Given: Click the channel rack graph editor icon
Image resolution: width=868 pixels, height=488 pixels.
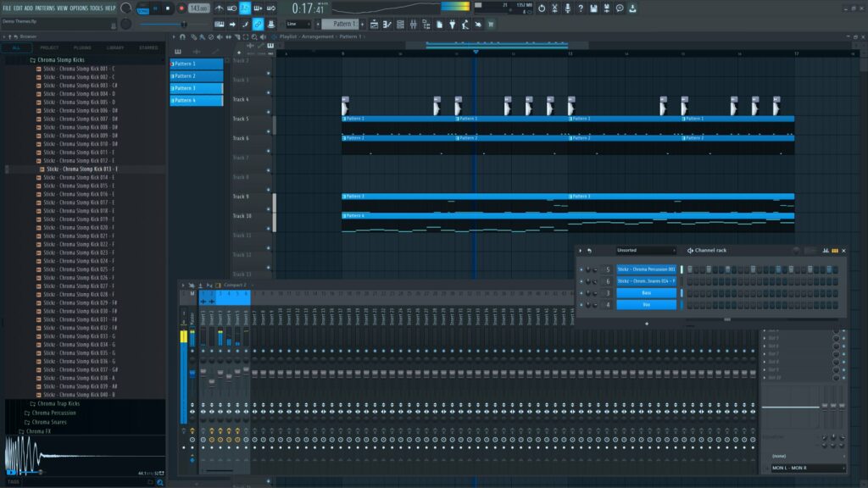Looking at the screenshot, I should pos(826,251).
